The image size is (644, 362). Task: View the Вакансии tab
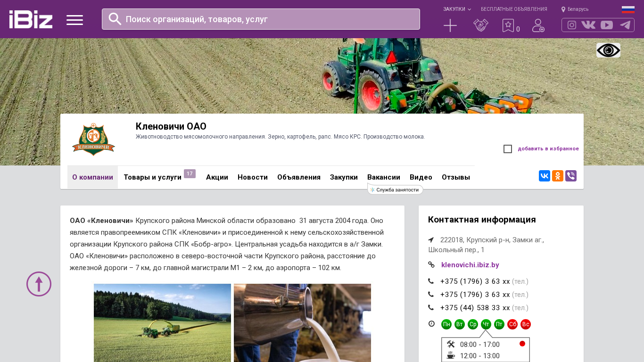click(384, 177)
